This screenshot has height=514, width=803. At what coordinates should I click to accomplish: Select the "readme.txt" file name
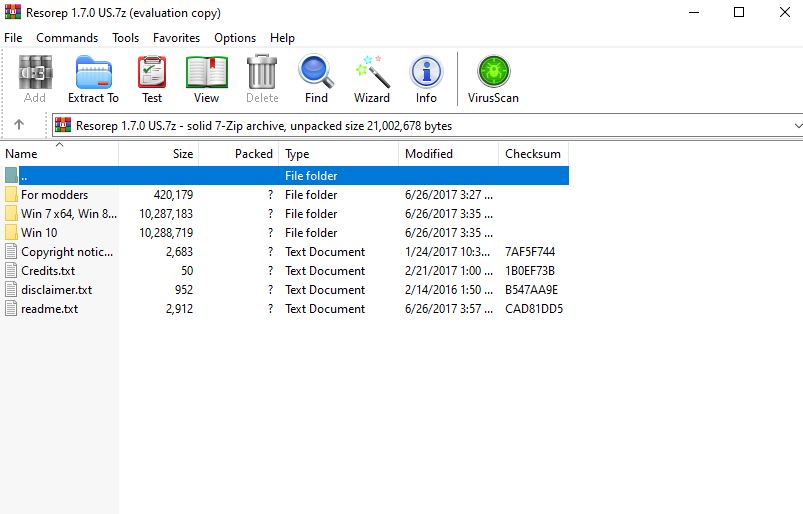[49, 309]
